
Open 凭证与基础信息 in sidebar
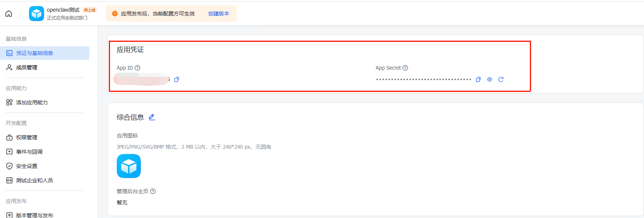point(34,53)
